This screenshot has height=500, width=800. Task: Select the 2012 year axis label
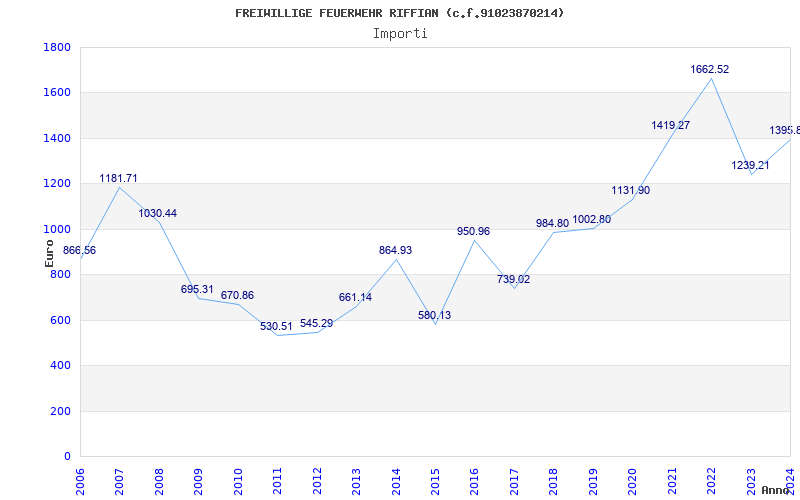pos(318,479)
